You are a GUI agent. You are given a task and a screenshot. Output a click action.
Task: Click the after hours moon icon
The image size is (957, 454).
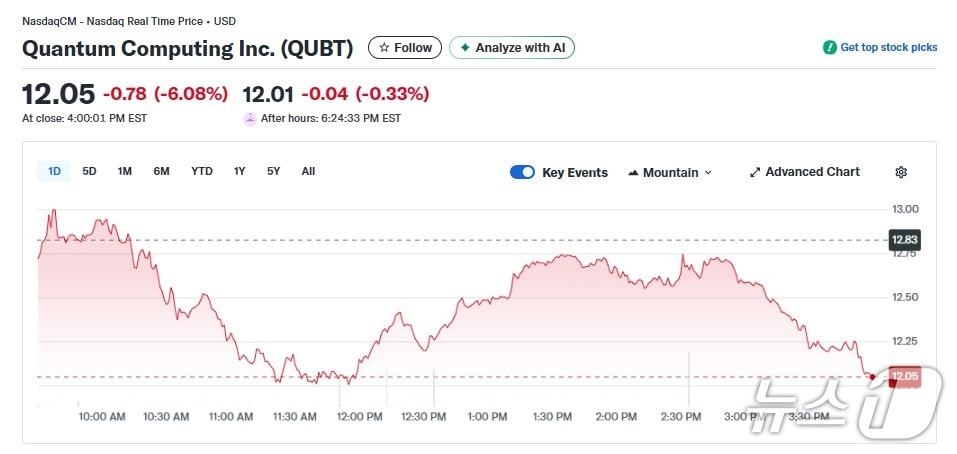pyautogui.click(x=250, y=118)
